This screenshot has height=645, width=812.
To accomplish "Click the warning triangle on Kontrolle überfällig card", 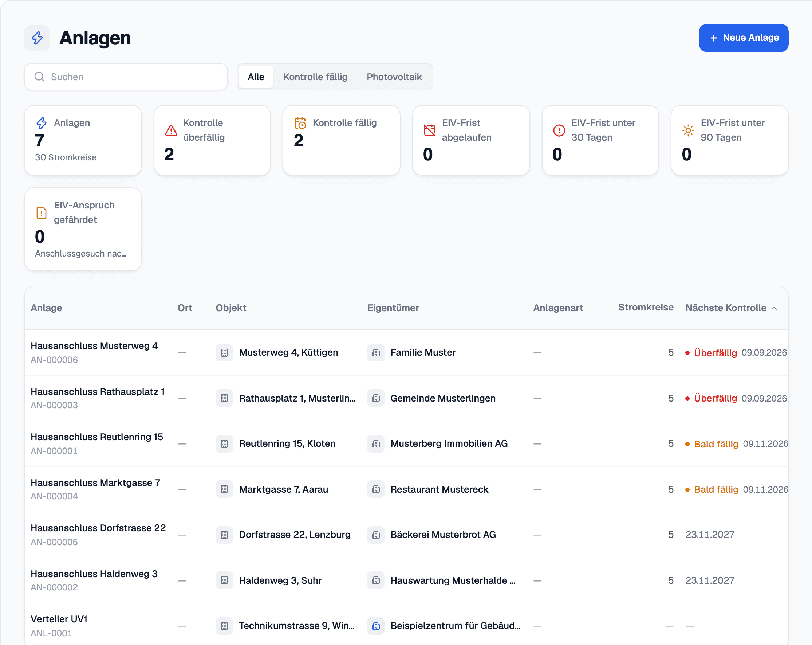I will tap(171, 130).
